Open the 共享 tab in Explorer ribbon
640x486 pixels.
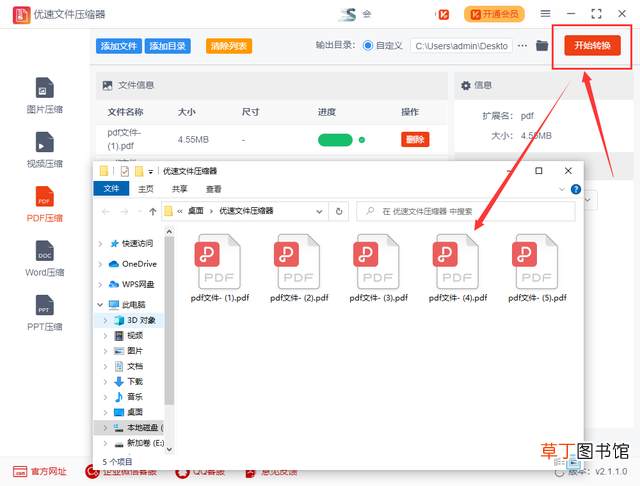[x=180, y=189]
